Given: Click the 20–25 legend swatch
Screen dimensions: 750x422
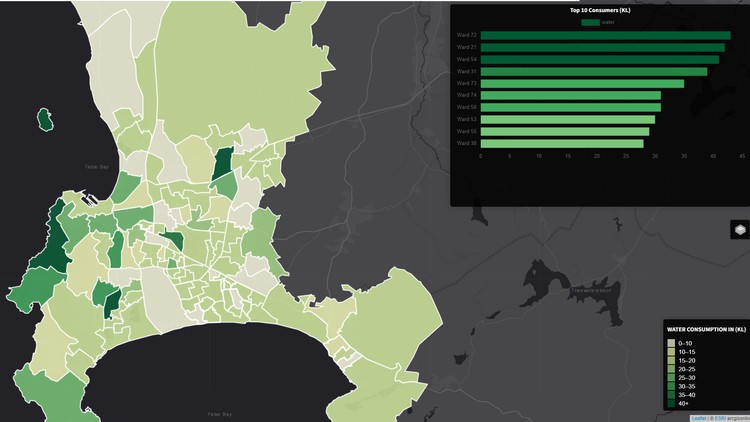Looking at the screenshot, I should pyautogui.click(x=671, y=371).
